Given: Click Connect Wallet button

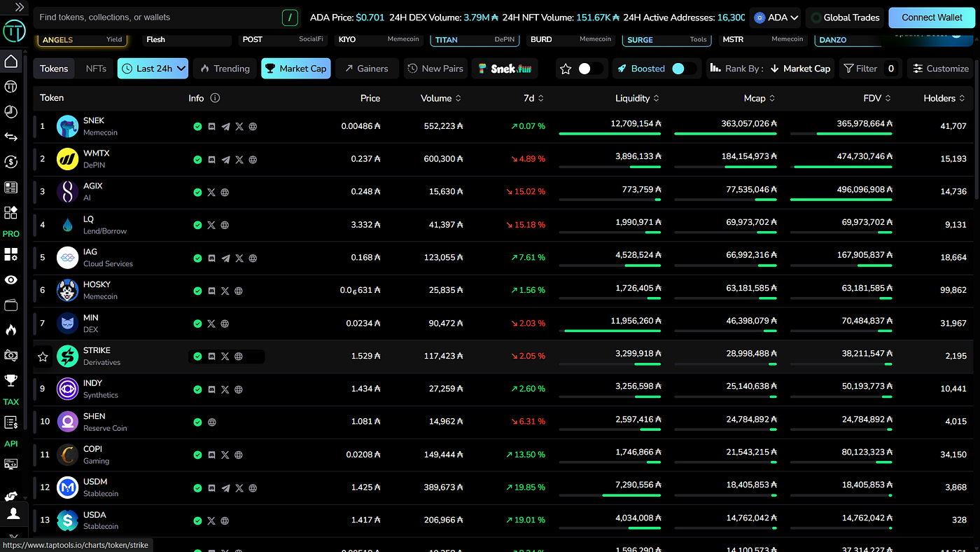Looking at the screenshot, I should 932,18.
